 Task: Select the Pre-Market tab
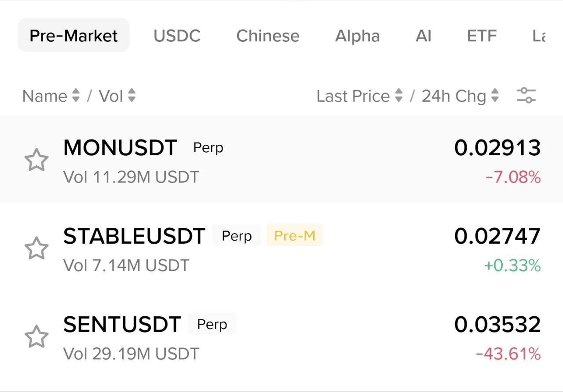pos(73,36)
